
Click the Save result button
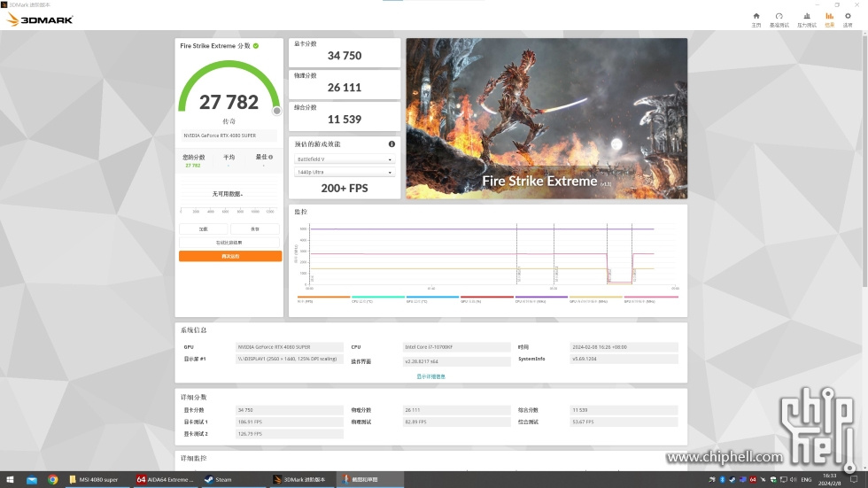click(255, 229)
